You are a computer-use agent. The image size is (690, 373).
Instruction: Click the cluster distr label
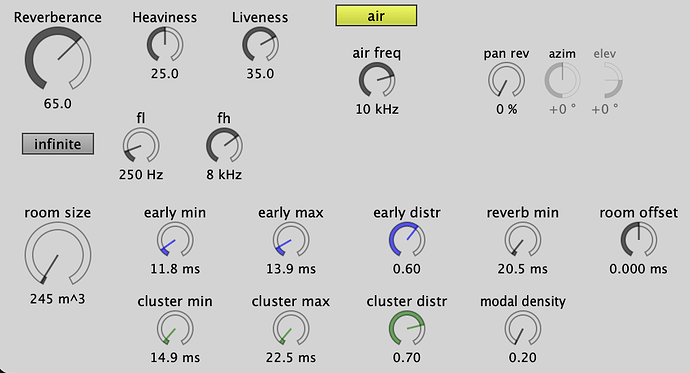(407, 302)
